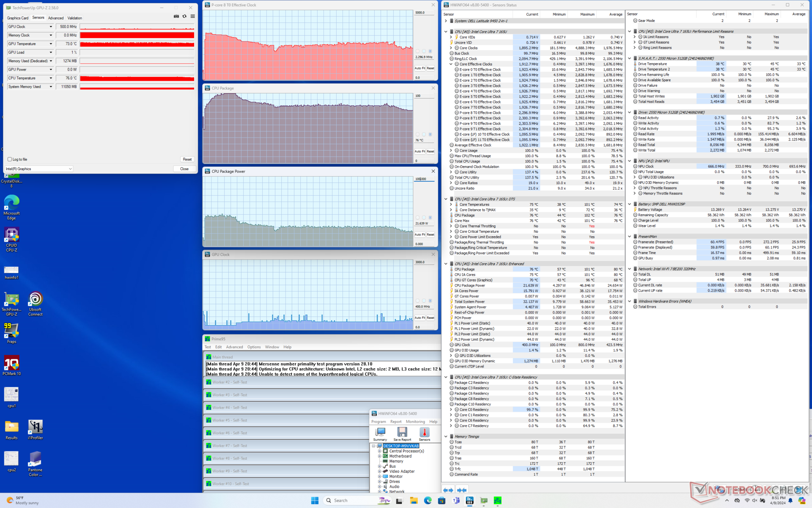
Task: Open the Monitoring menu in HWiNFO64
Action: 415,422
